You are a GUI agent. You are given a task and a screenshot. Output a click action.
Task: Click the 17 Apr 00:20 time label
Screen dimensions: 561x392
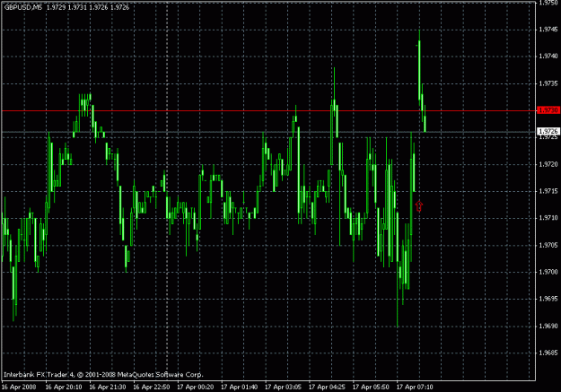coord(196,387)
